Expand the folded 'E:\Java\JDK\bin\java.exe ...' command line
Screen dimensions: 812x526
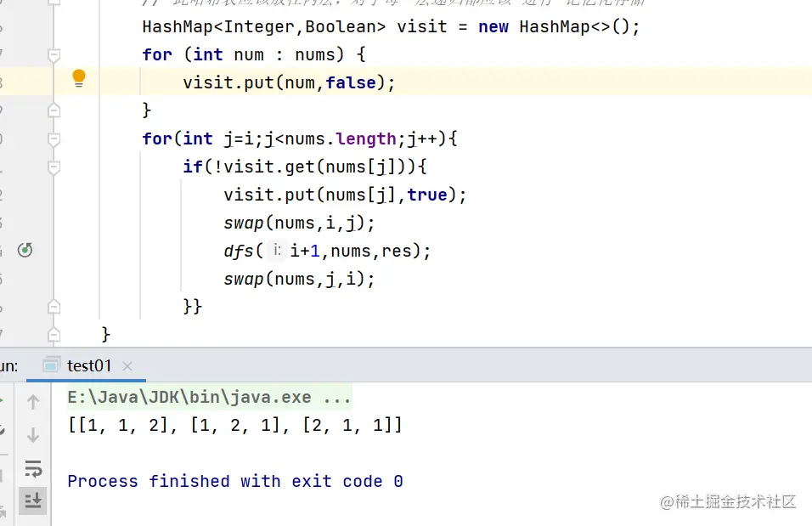click(209, 398)
